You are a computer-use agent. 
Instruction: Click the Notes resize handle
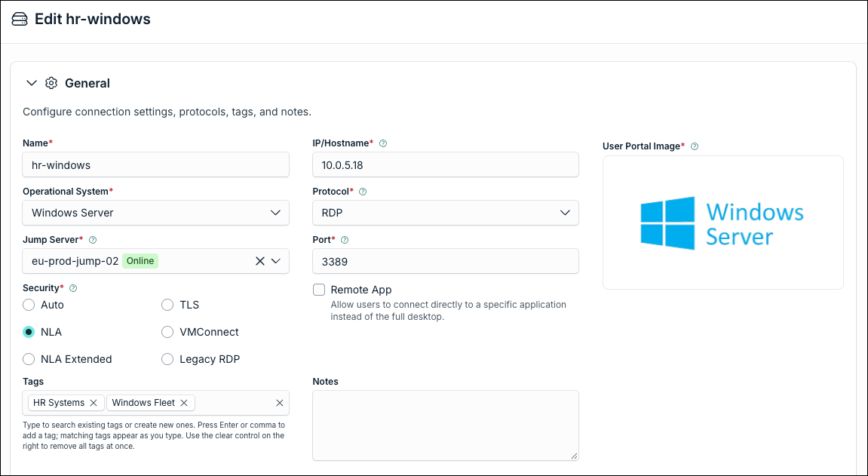(x=574, y=456)
